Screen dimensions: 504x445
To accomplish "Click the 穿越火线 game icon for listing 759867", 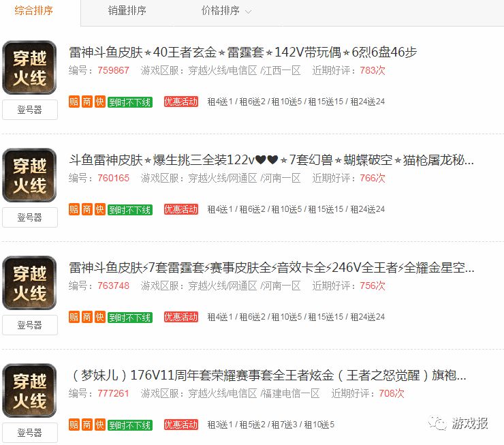I will click(29, 67).
